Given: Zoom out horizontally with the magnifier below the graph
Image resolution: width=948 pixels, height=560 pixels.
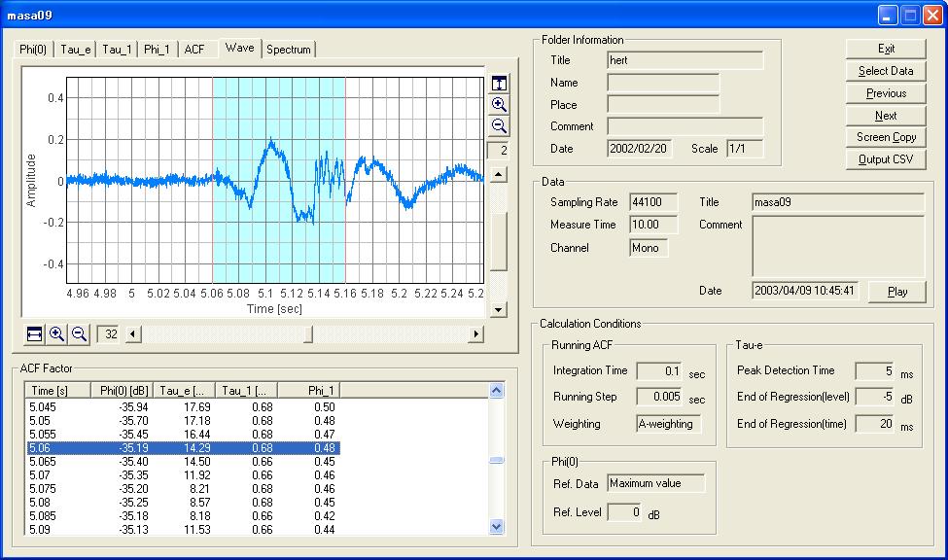Looking at the screenshot, I should pos(79,333).
